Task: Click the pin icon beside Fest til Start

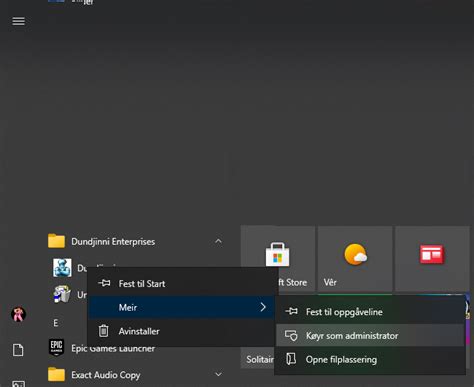Action: pyautogui.click(x=104, y=283)
